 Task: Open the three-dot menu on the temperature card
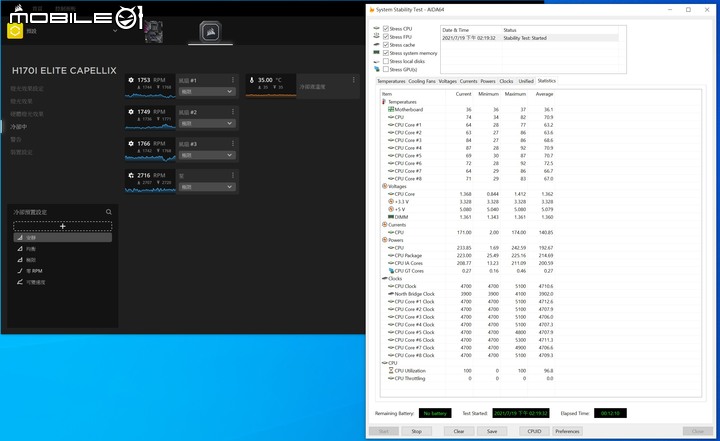click(x=353, y=80)
